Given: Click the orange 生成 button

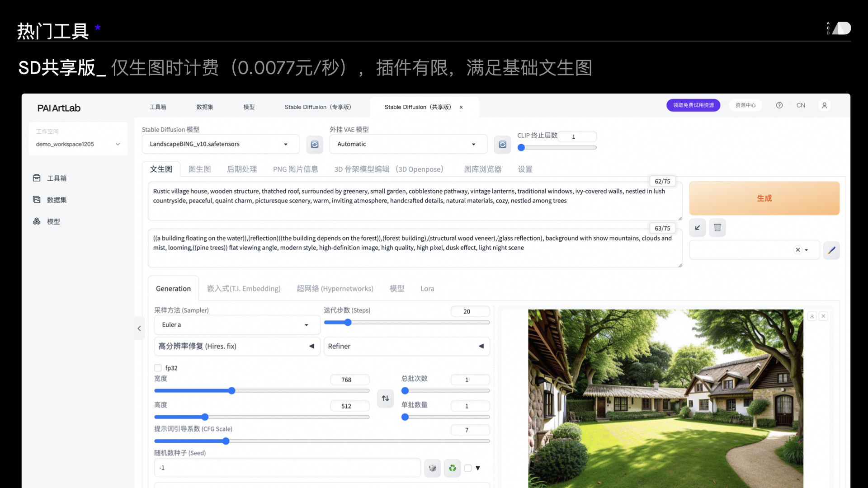Looking at the screenshot, I should pos(764,198).
